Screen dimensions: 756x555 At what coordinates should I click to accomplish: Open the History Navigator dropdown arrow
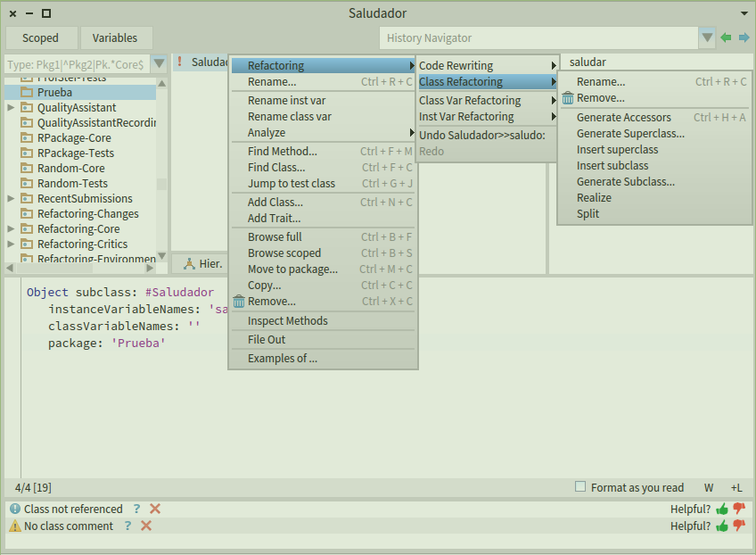(x=707, y=37)
